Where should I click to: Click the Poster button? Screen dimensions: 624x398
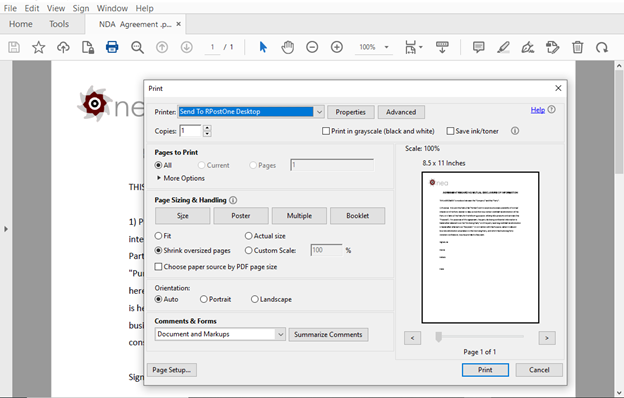pyautogui.click(x=241, y=216)
